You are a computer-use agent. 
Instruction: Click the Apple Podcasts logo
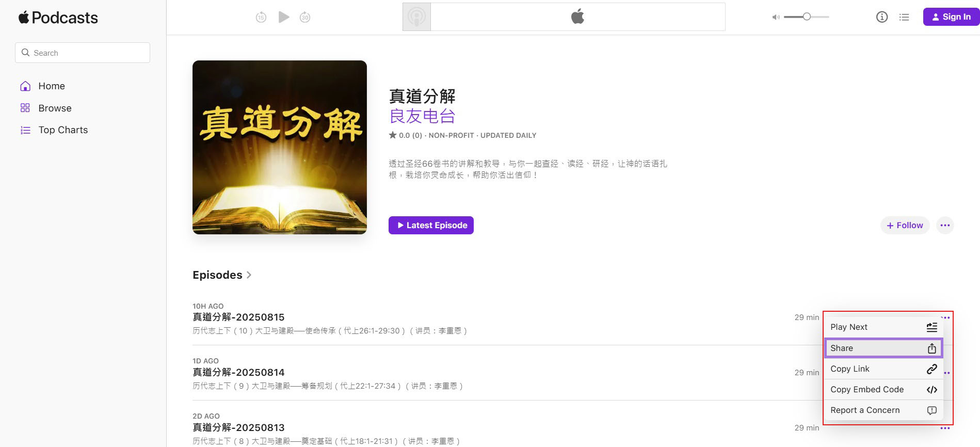coord(58,18)
